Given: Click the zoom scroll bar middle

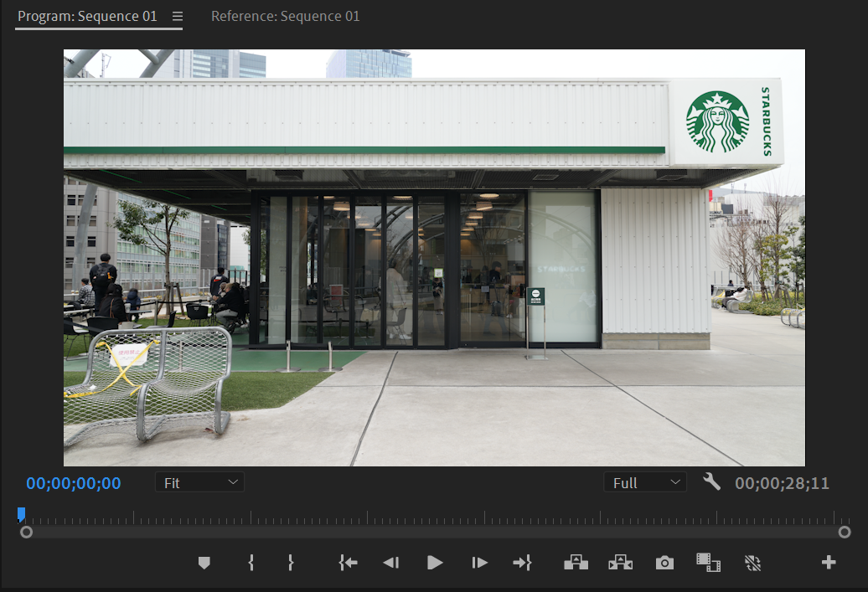Looking at the screenshot, I should click(435, 533).
